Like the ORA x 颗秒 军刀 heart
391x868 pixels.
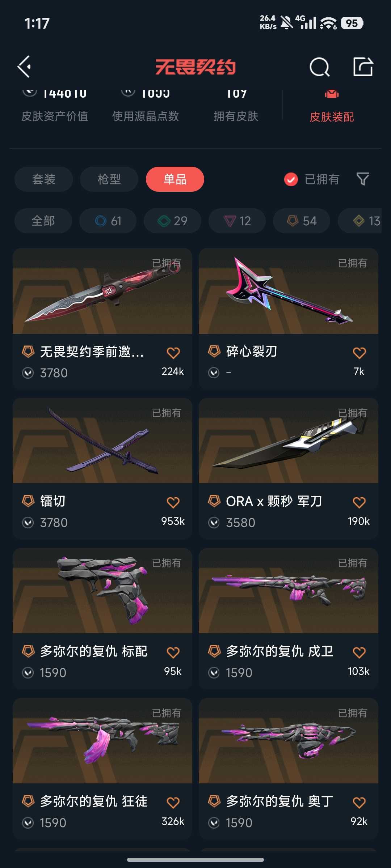[x=359, y=502]
